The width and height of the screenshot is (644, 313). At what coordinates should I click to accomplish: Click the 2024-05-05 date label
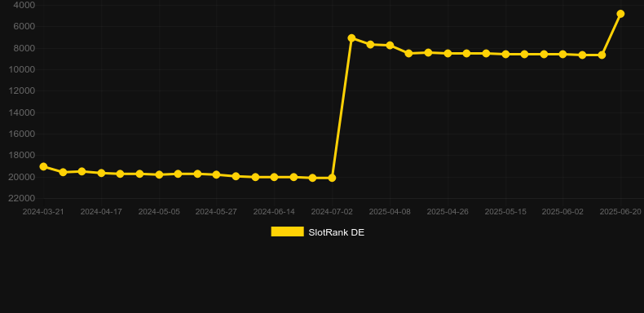(x=159, y=212)
